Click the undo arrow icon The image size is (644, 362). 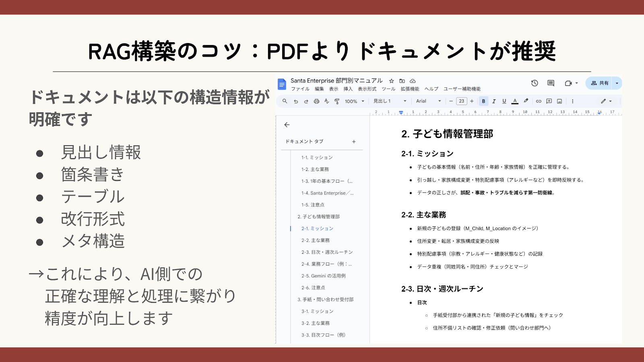[296, 101]
